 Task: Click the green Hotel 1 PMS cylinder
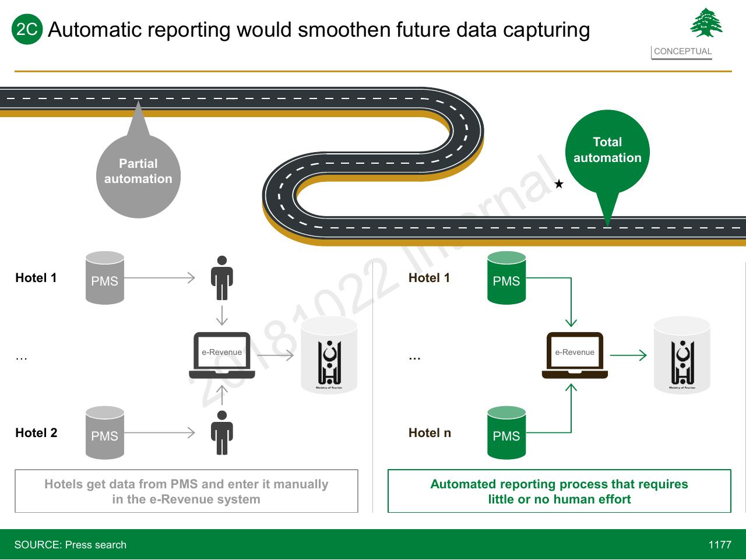pos(506,278)
